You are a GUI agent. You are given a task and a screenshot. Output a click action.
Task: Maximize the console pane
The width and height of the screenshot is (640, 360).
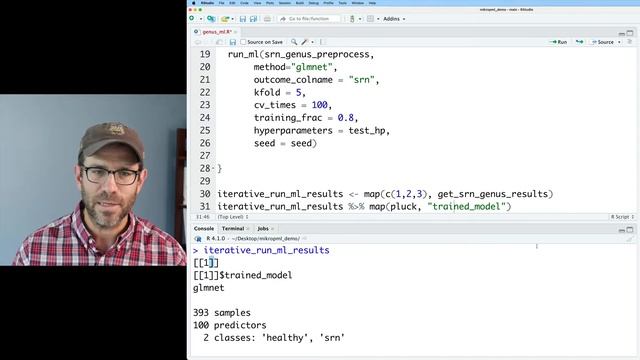(x=630, y=230)
